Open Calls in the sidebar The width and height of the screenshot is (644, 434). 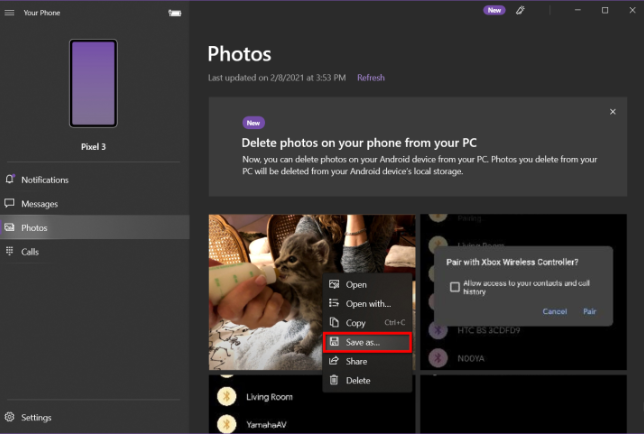30,252
